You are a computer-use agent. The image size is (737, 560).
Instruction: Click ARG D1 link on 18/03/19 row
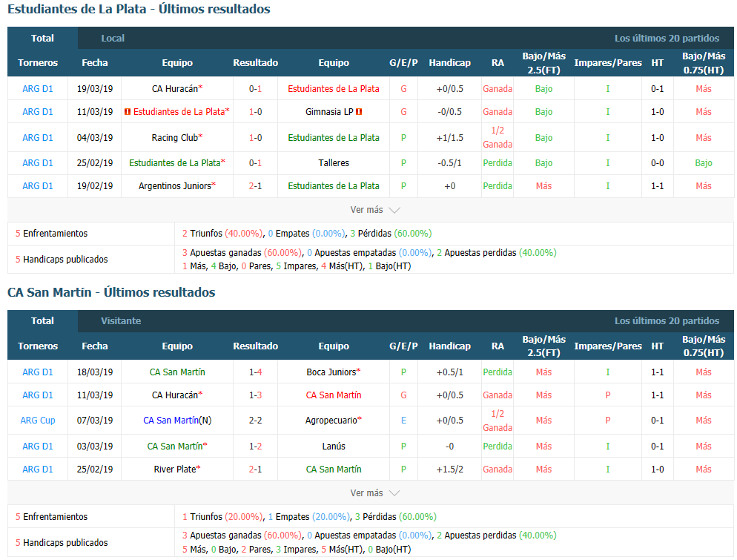click(38, 372)
